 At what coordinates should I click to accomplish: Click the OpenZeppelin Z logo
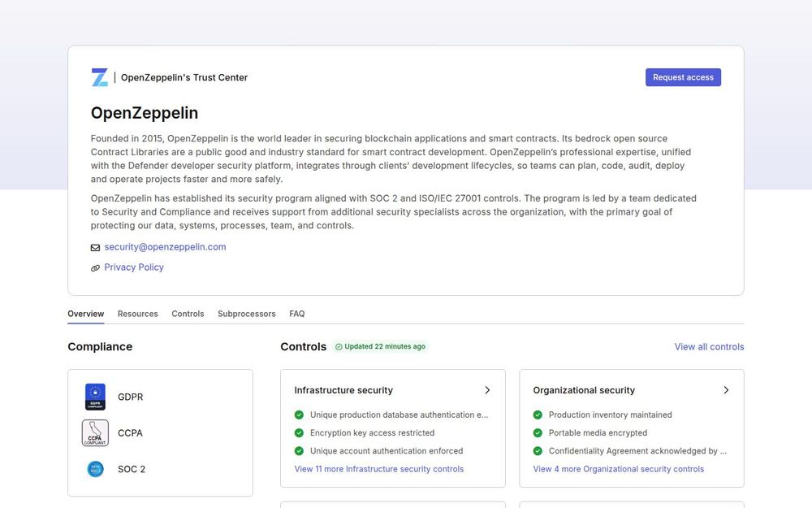(x=99, y=77)
